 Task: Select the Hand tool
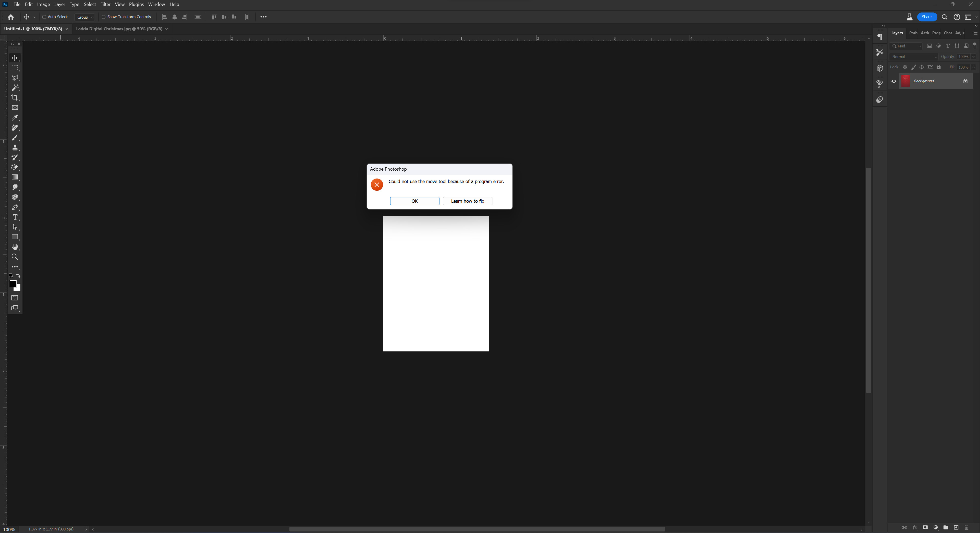pyautogui.click(x=15, y=247)
